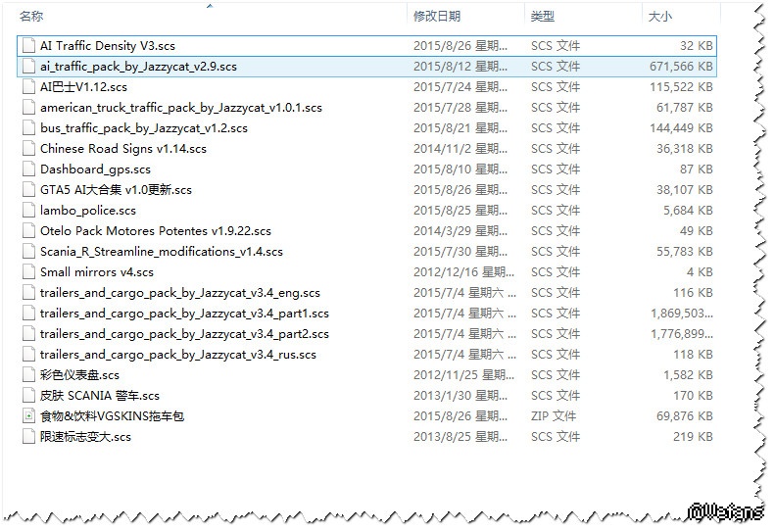Select file name lambo_police.scs
The width and height of the screenshot is (775, 532).
tap(88, 211)
